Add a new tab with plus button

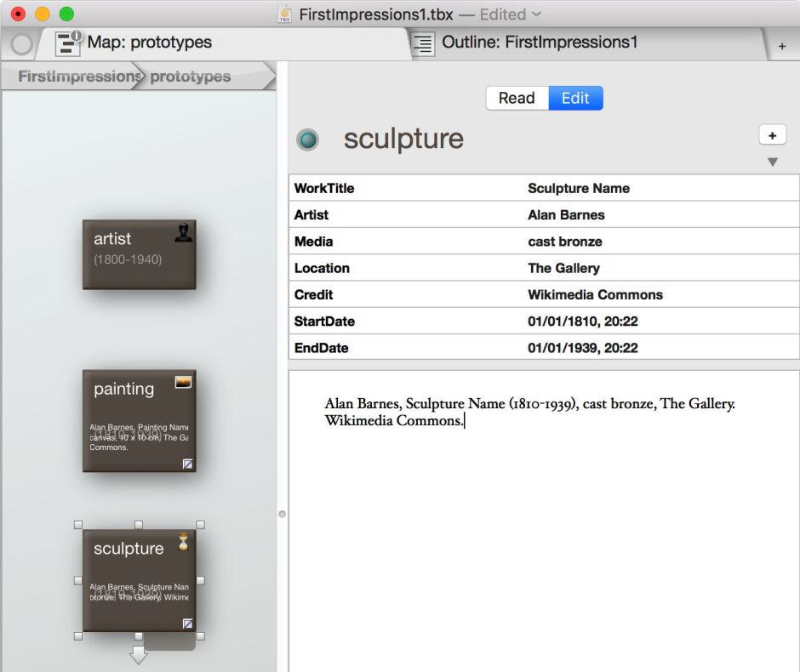(x=782, y=47)
